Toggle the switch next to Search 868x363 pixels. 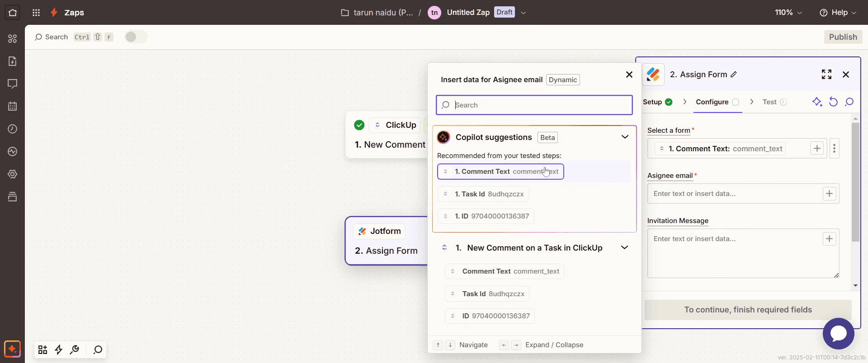click(x=136, y=37)
